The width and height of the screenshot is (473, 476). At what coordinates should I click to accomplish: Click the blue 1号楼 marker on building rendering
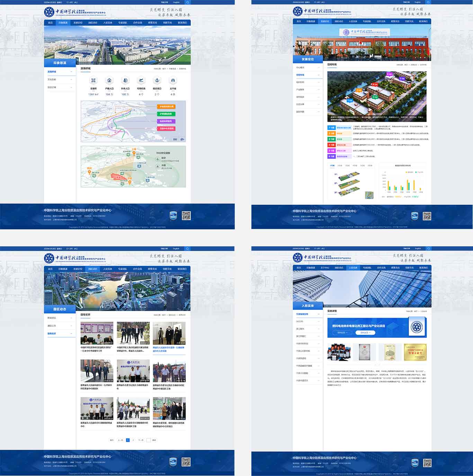point(350,101)
